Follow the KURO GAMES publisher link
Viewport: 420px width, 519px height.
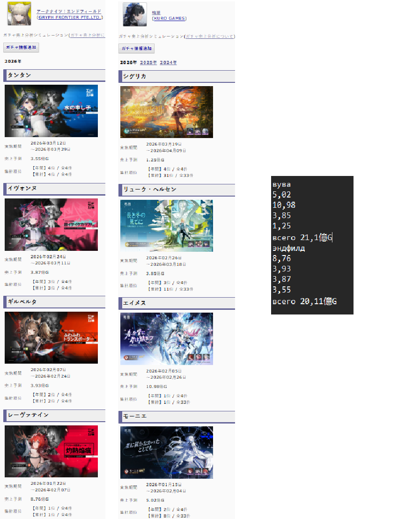[x=169, y=18]
